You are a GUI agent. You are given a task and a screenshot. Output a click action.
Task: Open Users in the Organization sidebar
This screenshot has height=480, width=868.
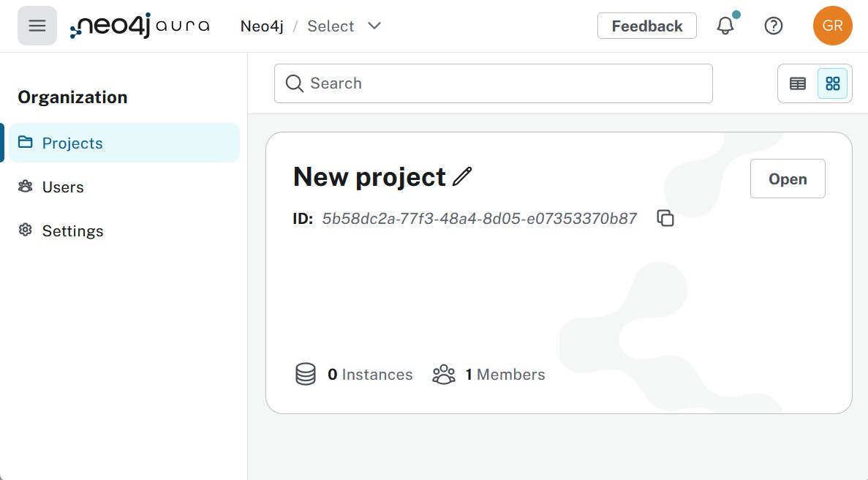click(x=63, y=187)
